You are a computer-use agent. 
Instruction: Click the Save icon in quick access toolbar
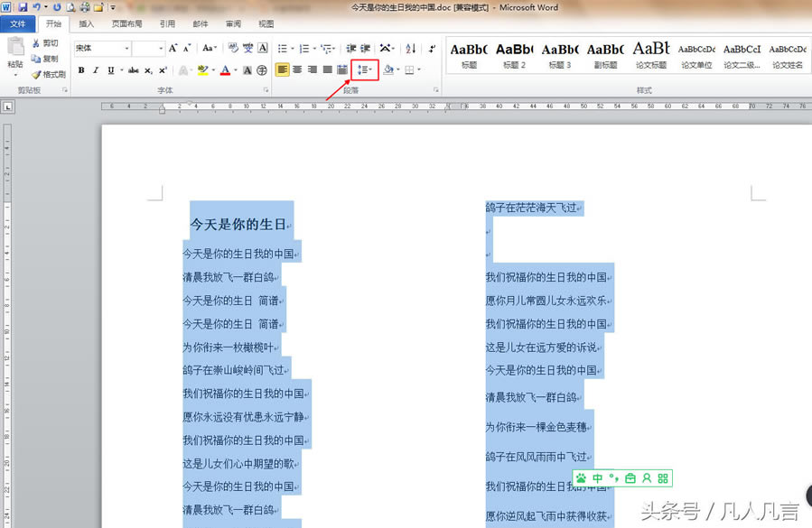coord(23,7)
